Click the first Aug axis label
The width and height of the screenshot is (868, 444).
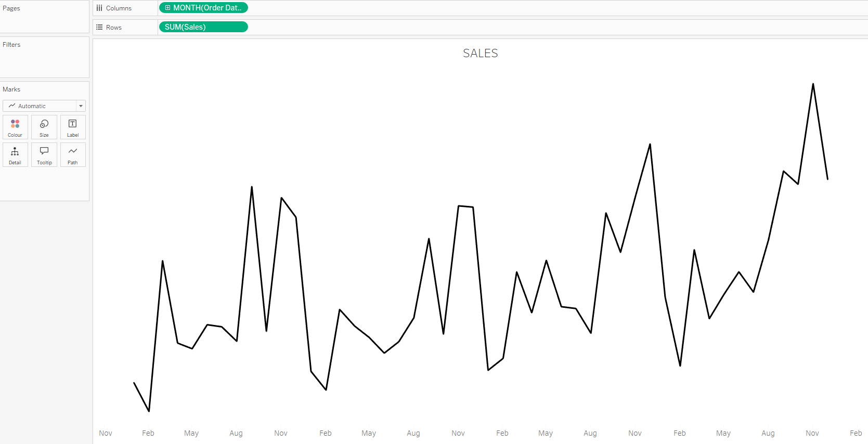coord(236,433)
